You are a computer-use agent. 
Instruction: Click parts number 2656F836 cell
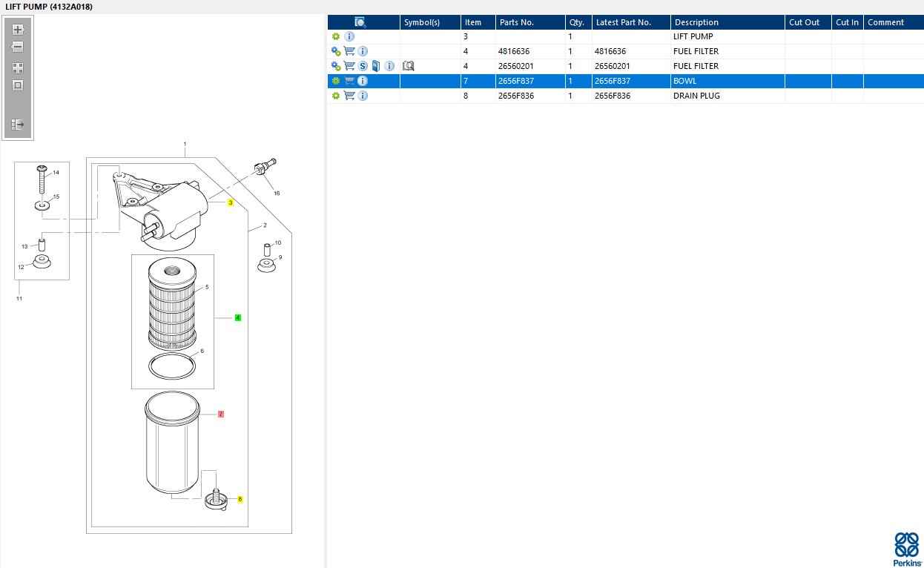[530, 96]
